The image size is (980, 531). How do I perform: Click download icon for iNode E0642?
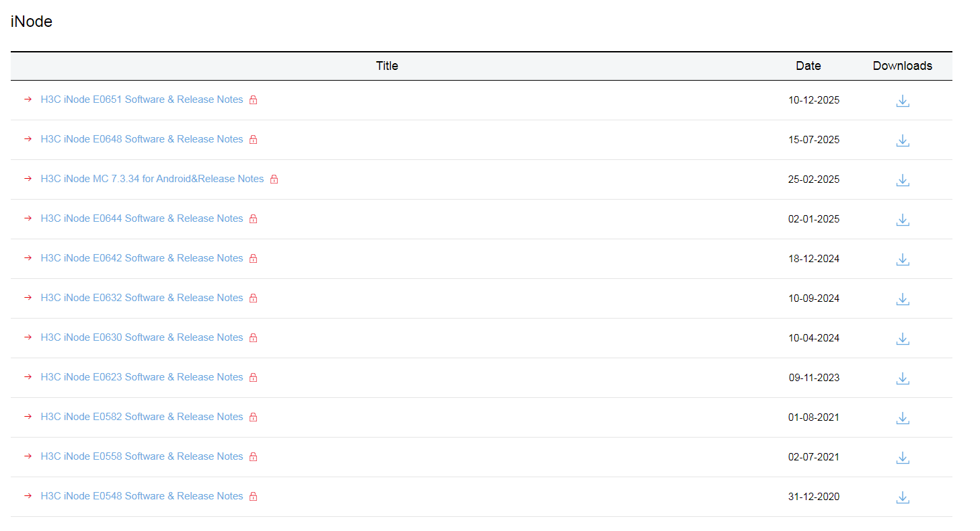click(903, 259)
